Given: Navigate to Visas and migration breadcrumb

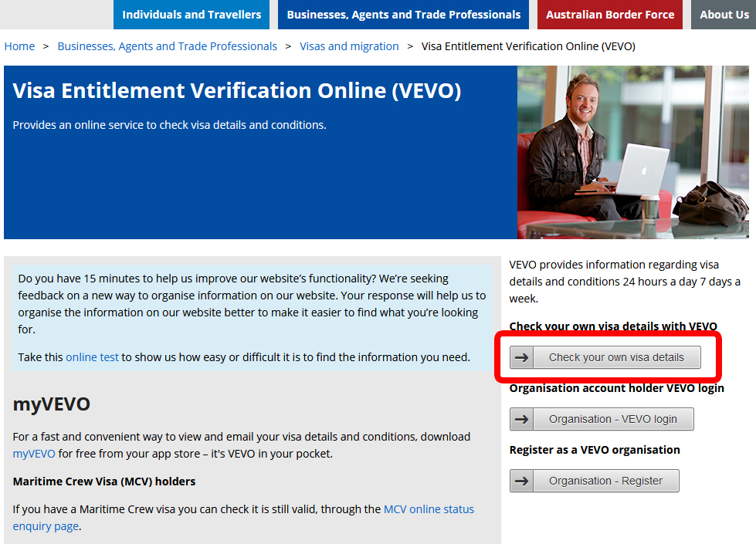Looking at the screenshot, I should click(349, 46).
